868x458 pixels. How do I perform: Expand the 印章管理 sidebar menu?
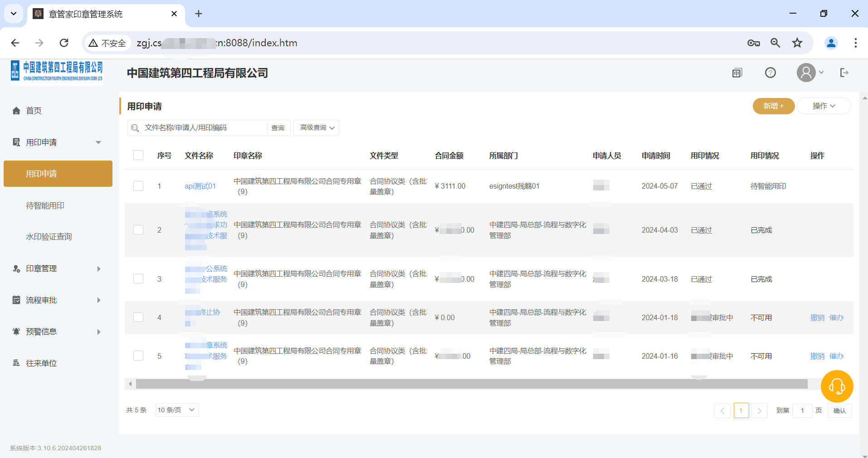[58, 268]
